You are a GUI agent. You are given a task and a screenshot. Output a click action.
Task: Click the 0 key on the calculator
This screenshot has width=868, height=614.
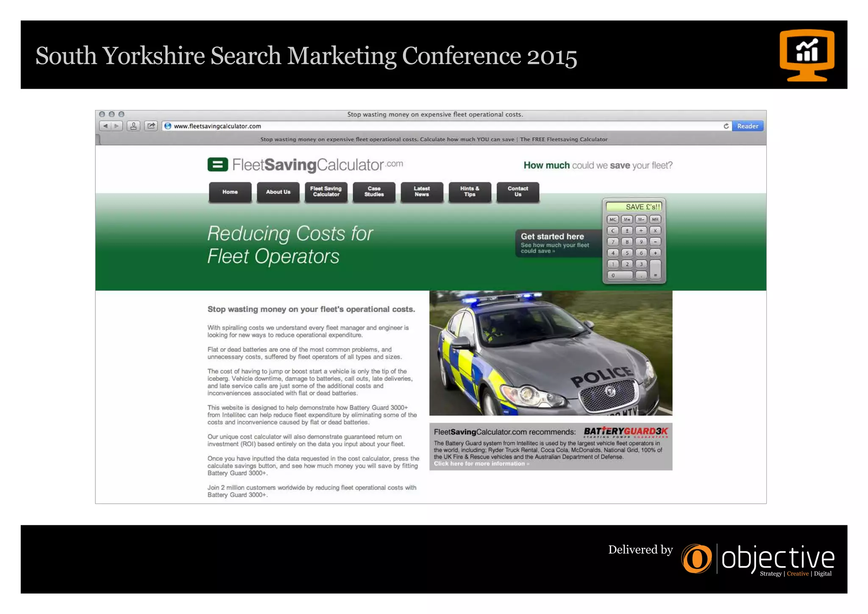point(620,275)
